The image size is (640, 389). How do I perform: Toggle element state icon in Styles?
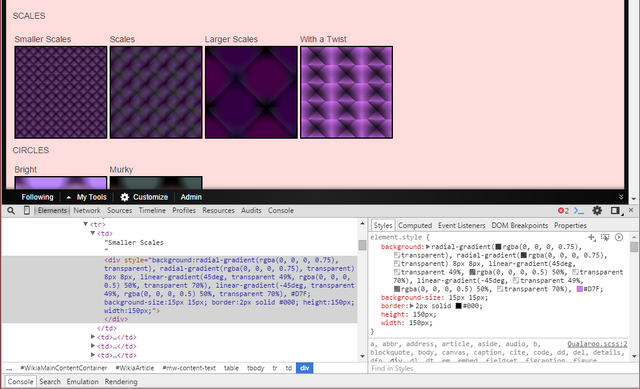605,237
